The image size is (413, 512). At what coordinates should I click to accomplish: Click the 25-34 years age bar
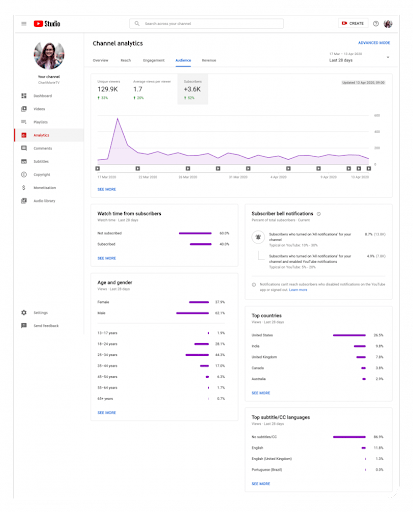[197, 355]
